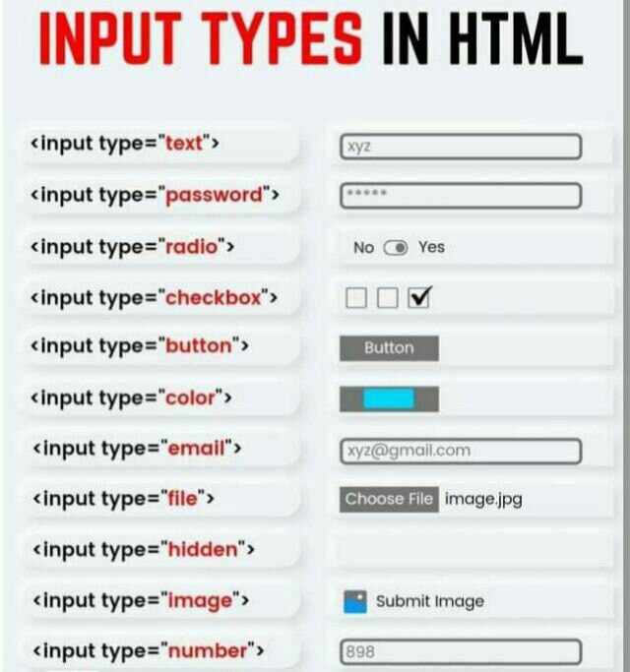Viewport: 630px width, 672px height.
Task: Select the input type="checkbox" code label
Action: click(154, 298)
